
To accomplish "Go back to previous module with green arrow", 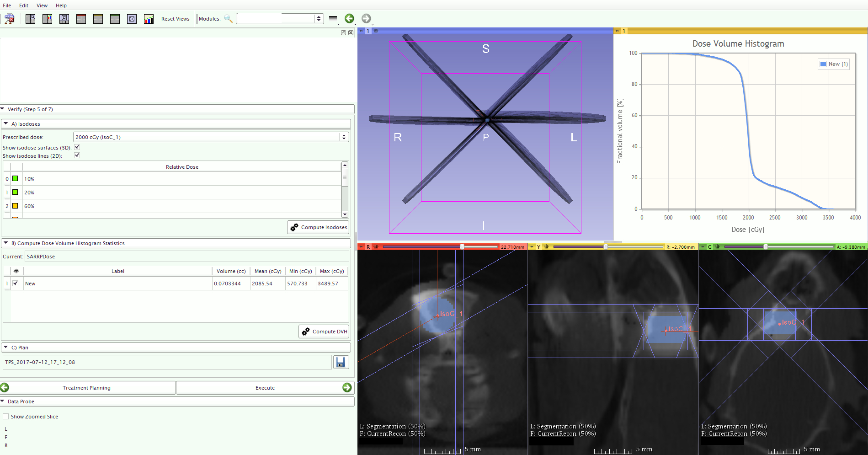I will tap(349, 19).
